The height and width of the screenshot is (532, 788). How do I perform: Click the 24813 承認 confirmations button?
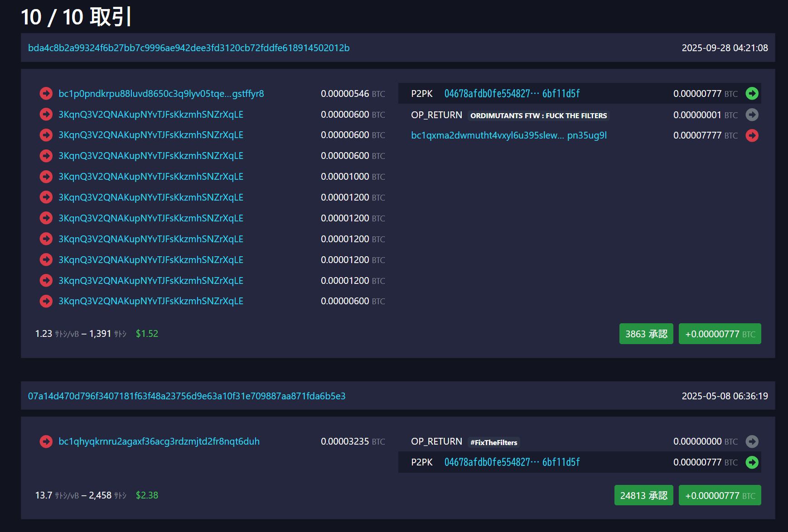[x=643, y=495]
